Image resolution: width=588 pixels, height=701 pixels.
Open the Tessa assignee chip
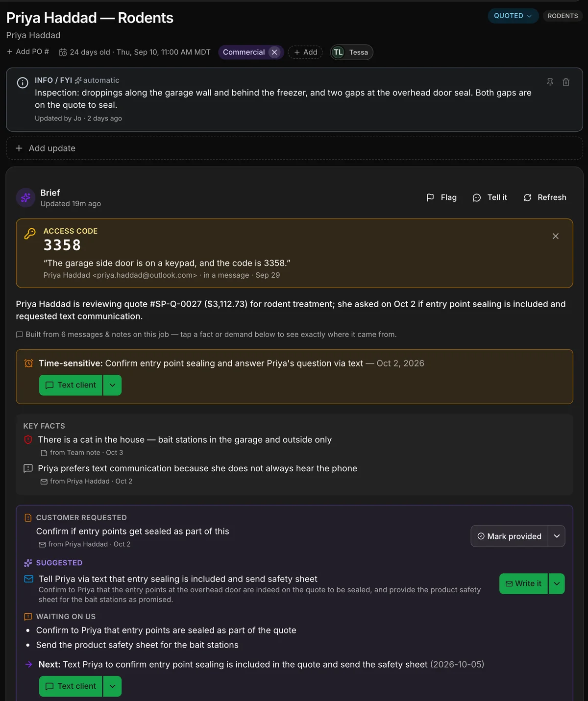[x=352, y=52]
